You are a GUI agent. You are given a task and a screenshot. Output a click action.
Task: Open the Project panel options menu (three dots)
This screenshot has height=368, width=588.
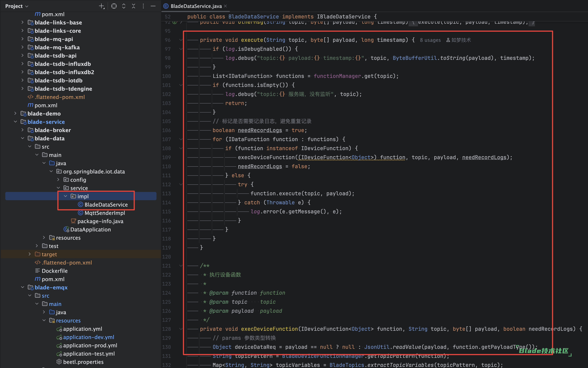143,6
